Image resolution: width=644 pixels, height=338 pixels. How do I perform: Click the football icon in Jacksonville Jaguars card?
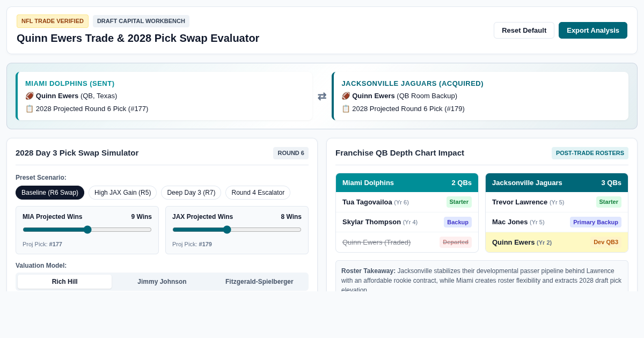(x=346, y=96)
